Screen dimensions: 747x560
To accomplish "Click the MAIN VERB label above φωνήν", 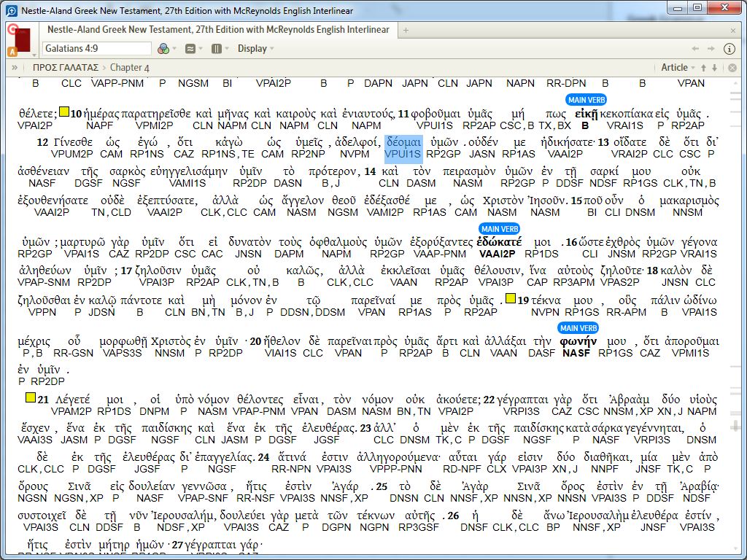I will pos(578,328).
